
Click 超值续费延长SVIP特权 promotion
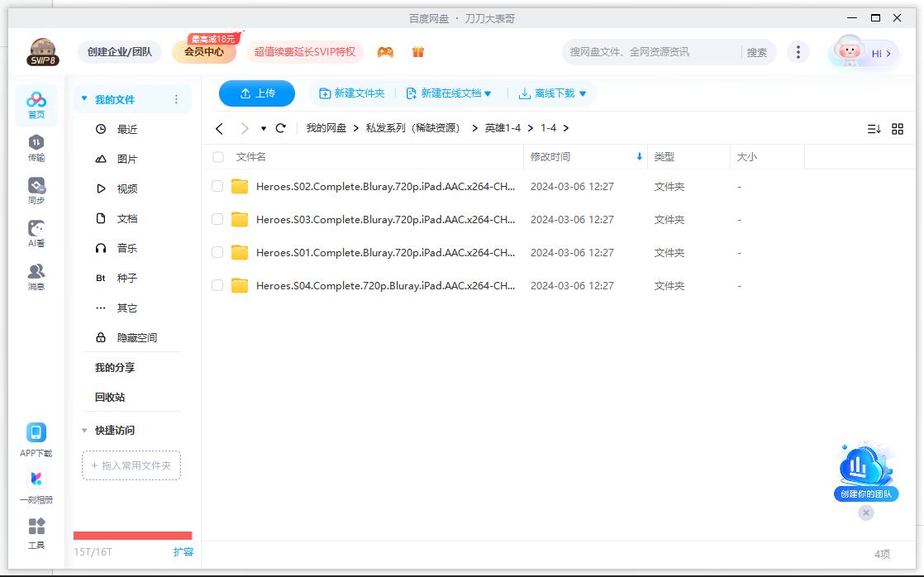tap(305, 52)
